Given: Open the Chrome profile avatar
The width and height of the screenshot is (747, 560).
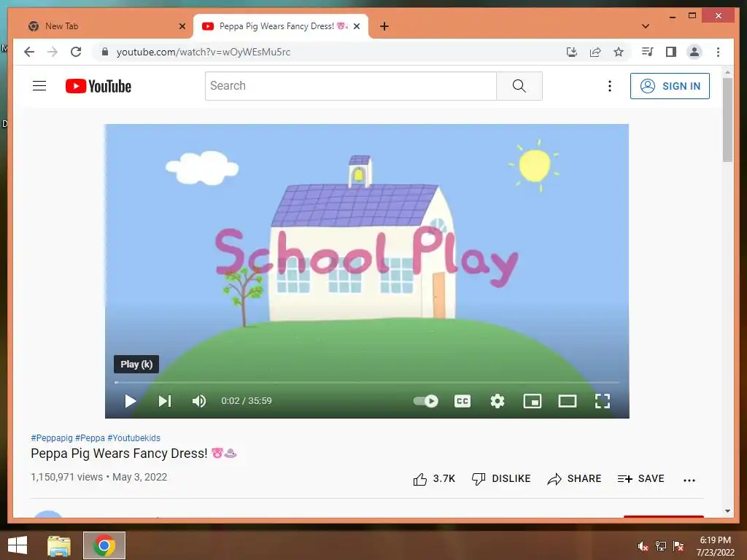Looking at the screenshot, I should point(694,52).
